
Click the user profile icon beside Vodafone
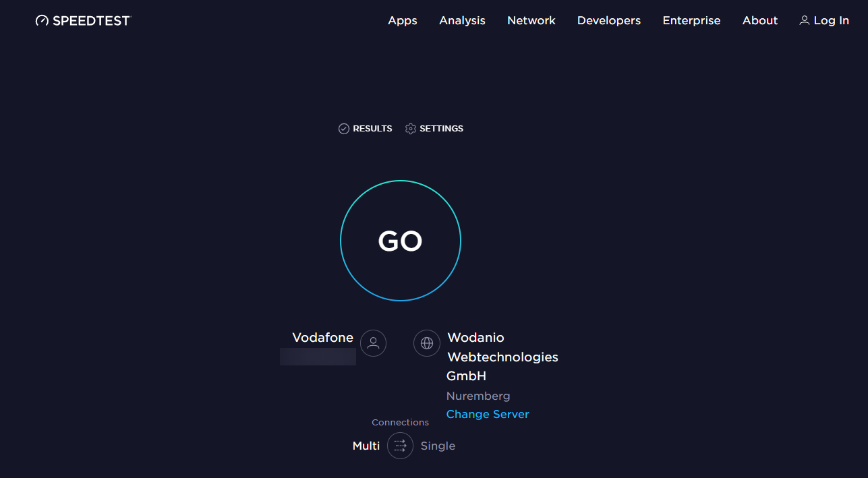pyautogui.click(x=373, y=343)
